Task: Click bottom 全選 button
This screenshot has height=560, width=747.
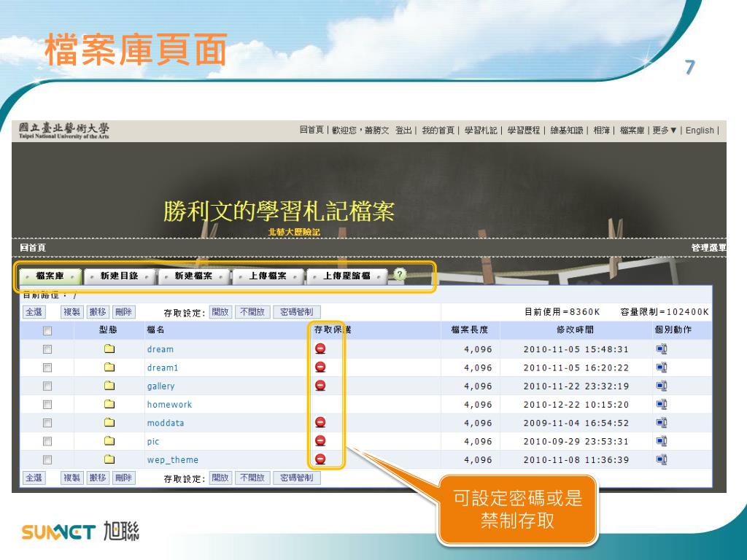Action: pos(34,478)
